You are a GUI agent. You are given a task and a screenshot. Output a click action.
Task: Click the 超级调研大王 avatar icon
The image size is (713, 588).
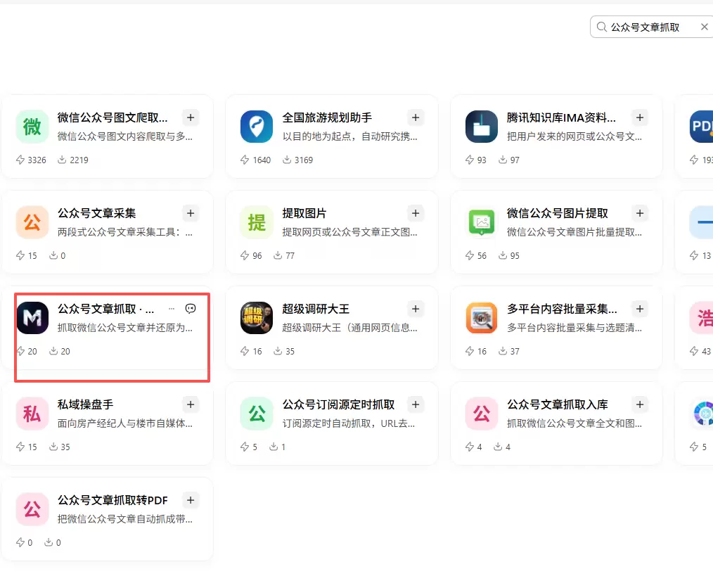257,318
